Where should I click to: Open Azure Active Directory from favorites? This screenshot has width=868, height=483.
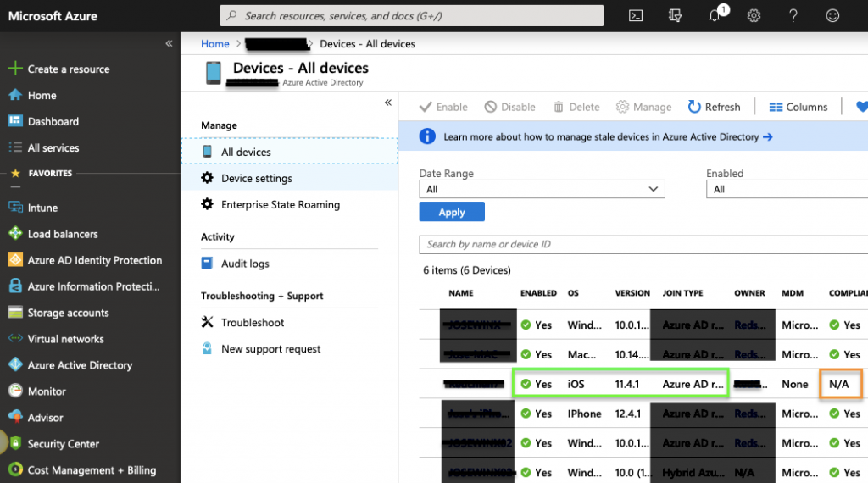click(x=71, y=365)
